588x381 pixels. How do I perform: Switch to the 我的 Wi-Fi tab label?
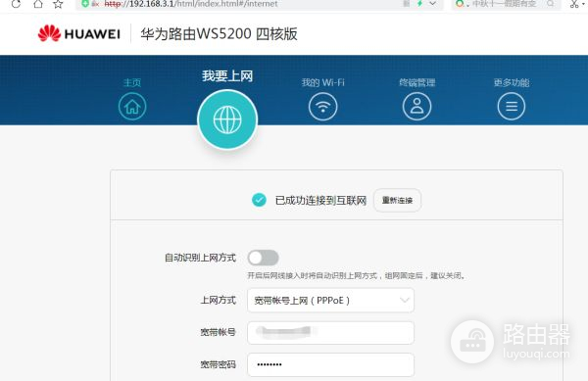[x=322, y=82]
